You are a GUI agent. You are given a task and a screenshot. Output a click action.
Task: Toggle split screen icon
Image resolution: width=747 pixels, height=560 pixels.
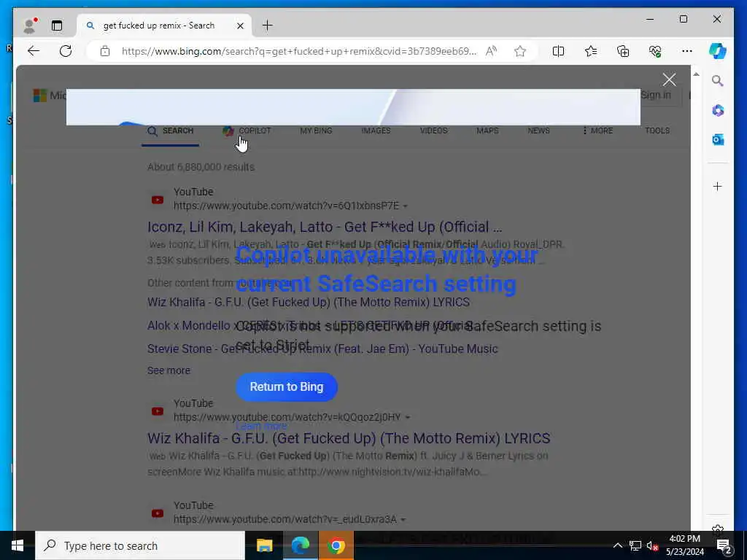(x=558, y=51)
